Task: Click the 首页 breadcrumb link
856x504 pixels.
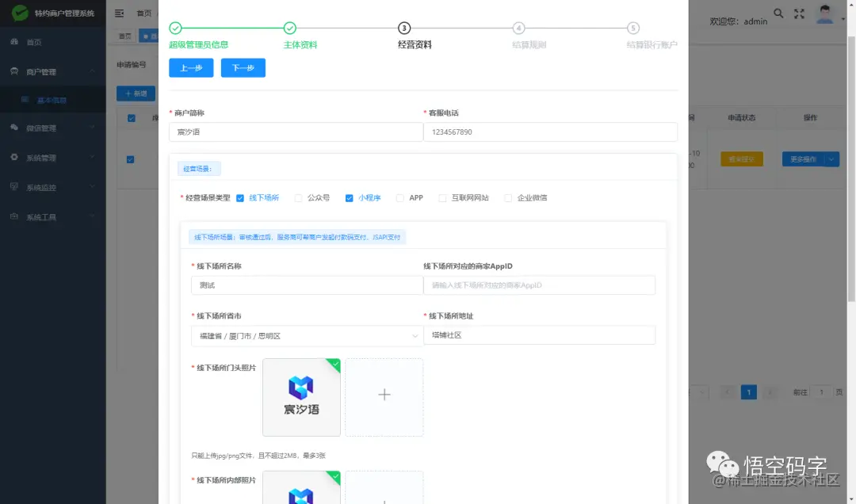Action: tap(144, 13)
